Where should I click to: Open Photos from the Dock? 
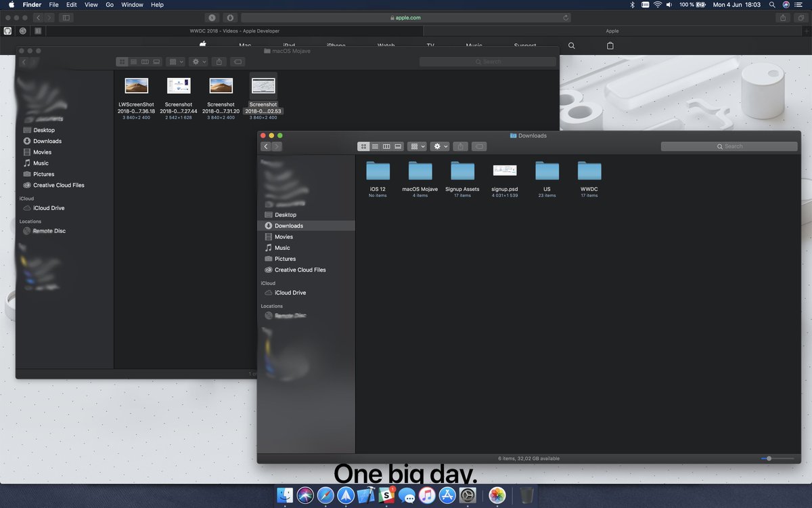(x=497, y=495)
